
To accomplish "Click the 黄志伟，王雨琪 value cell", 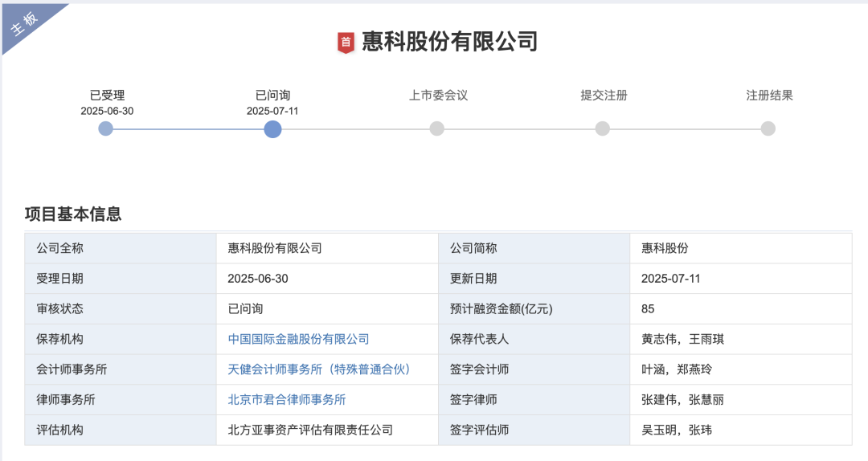I will (741, 339).
